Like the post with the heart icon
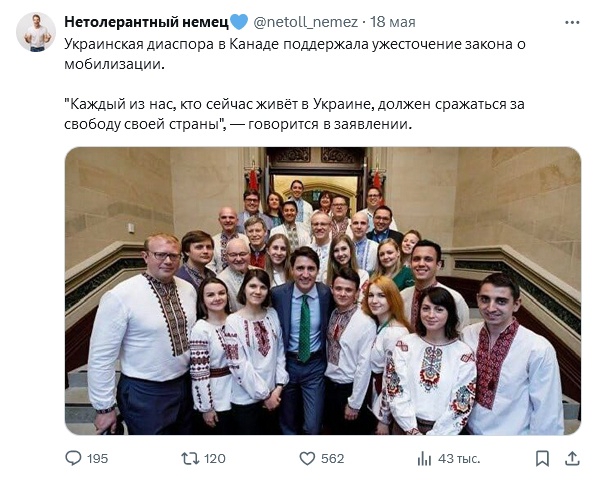 (307, 458)
